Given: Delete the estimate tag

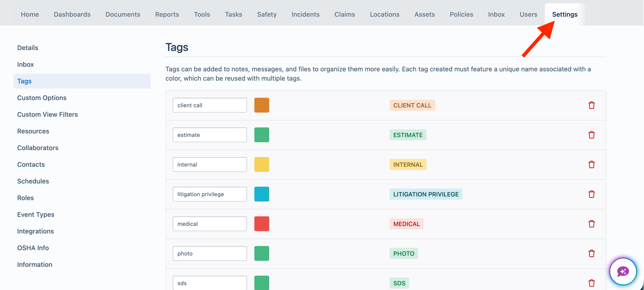Looking at the screenshot, I should point(591,135).
